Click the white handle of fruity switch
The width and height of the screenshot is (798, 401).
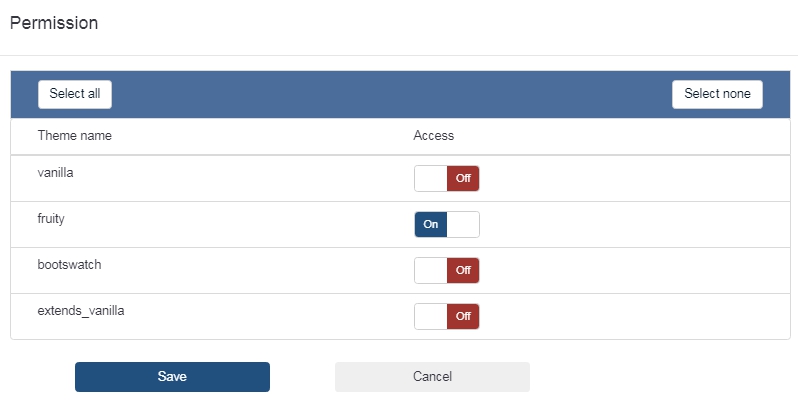463,225
